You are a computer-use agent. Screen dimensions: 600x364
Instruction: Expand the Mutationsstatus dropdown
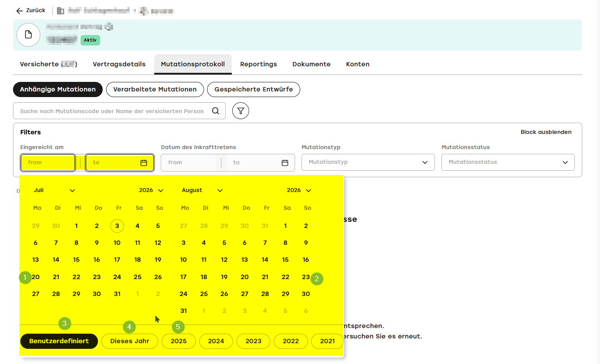(508, 162)
